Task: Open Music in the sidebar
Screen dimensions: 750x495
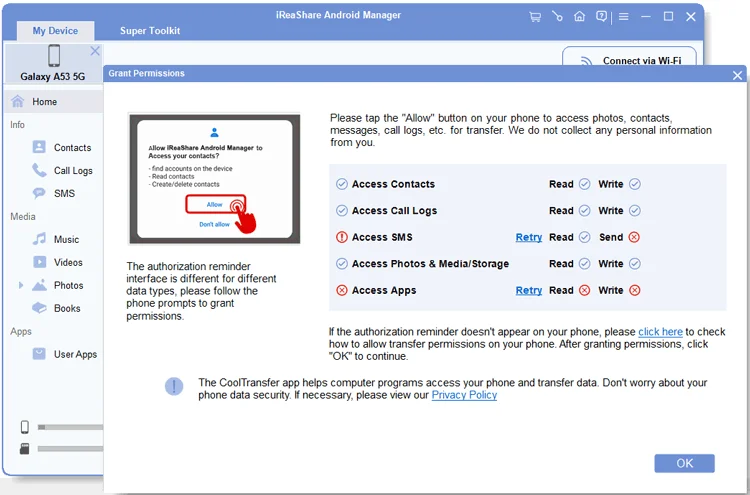Action: click(66, 239)
